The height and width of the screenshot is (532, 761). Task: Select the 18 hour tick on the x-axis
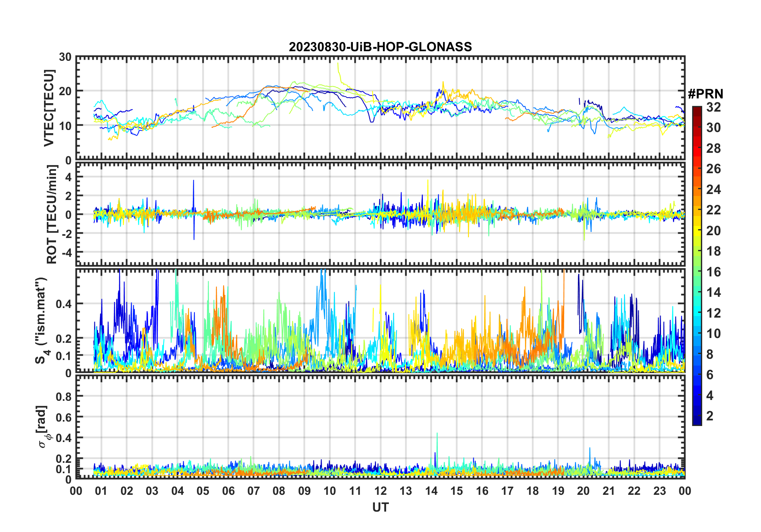533,491
